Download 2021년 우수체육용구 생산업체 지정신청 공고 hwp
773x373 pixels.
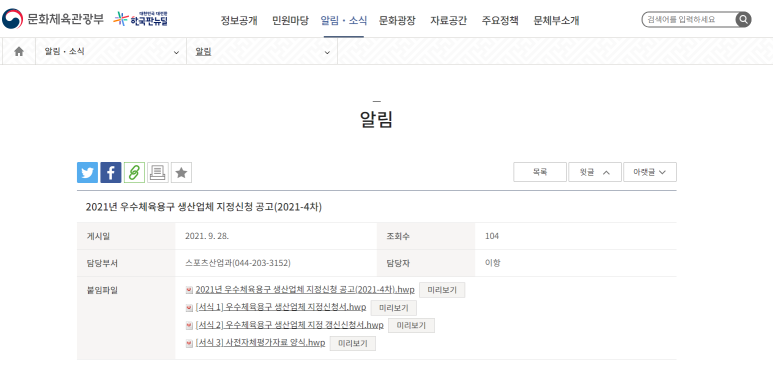click(x=305, y=290)
